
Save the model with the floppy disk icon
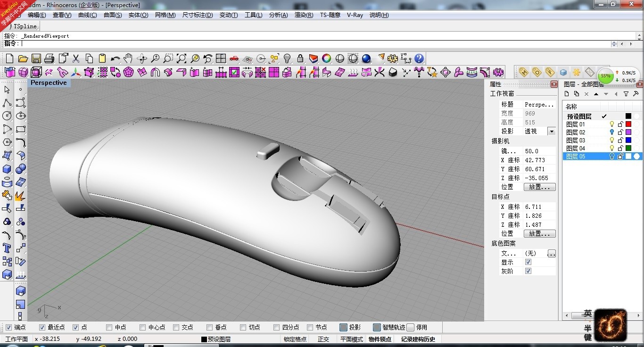pos(36,58)
